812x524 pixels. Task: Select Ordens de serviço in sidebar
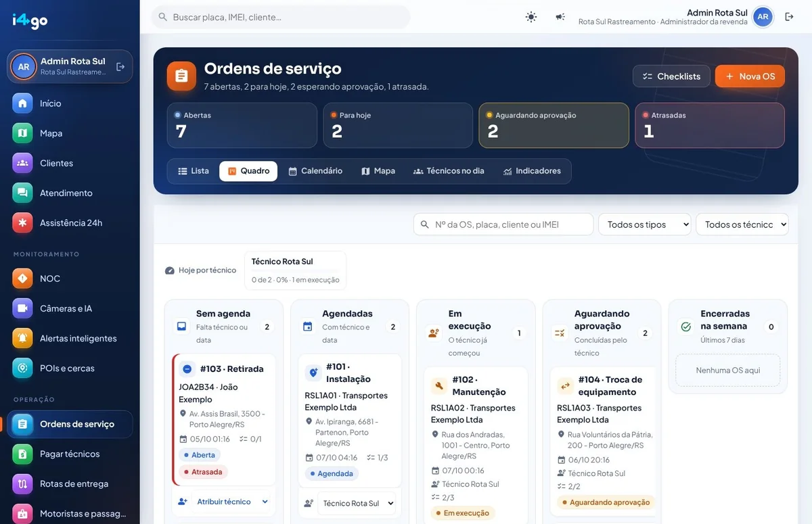[70, 424]
